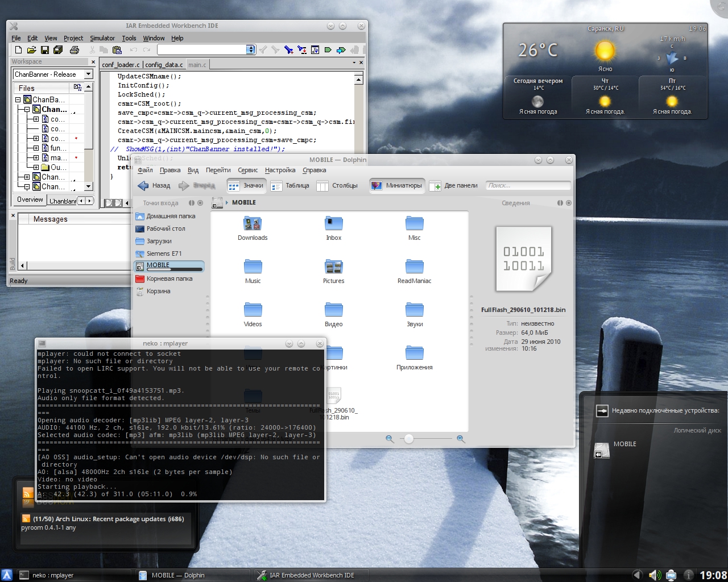
Task: Open the Downloads folder in Dolphin
Action: click(x=253, y=228)
